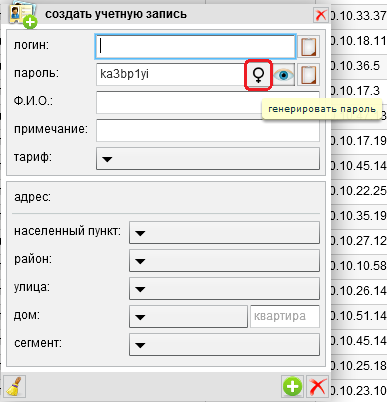This screenshot has height=402, width=387.
Task: Open the район dropdown list
Action: [224, 260]
